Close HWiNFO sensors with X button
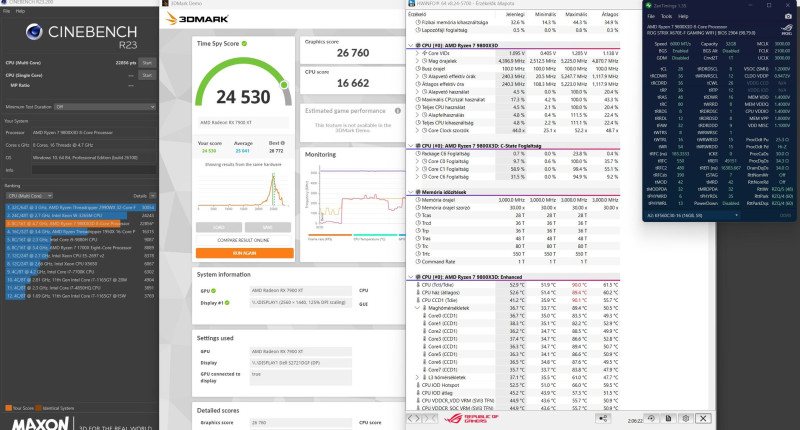 click(703, 418)
